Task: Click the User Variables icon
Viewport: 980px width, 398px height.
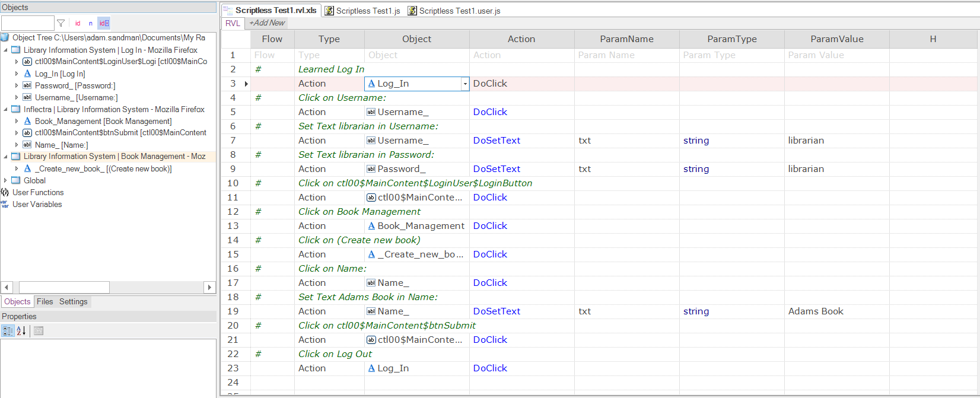Action: tap(5, 204)
